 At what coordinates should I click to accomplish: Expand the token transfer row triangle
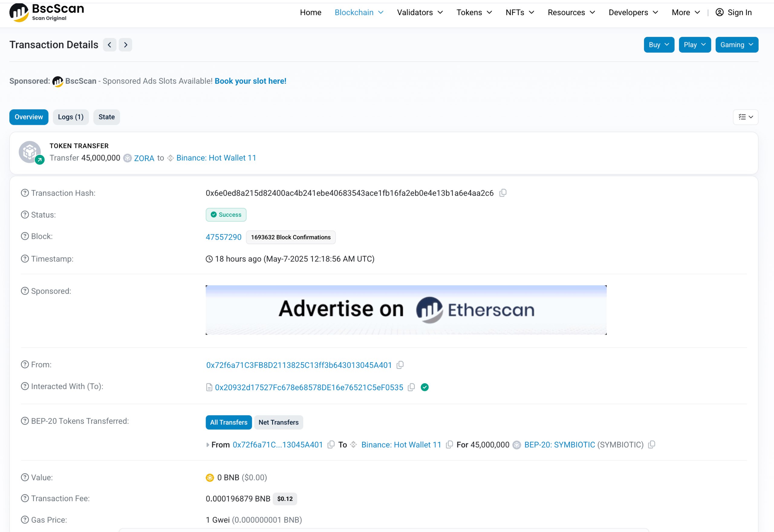[208, 445]
